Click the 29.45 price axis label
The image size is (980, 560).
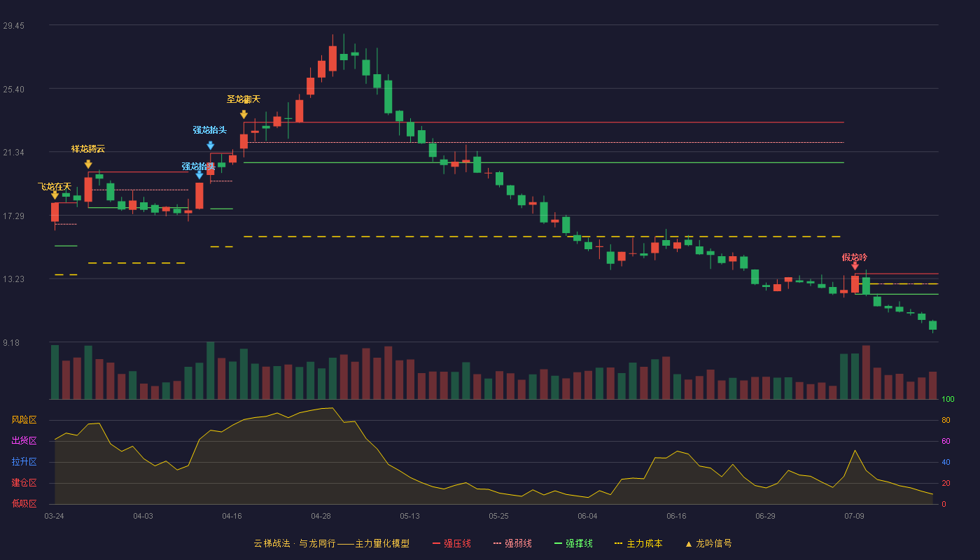click(13, 26)
